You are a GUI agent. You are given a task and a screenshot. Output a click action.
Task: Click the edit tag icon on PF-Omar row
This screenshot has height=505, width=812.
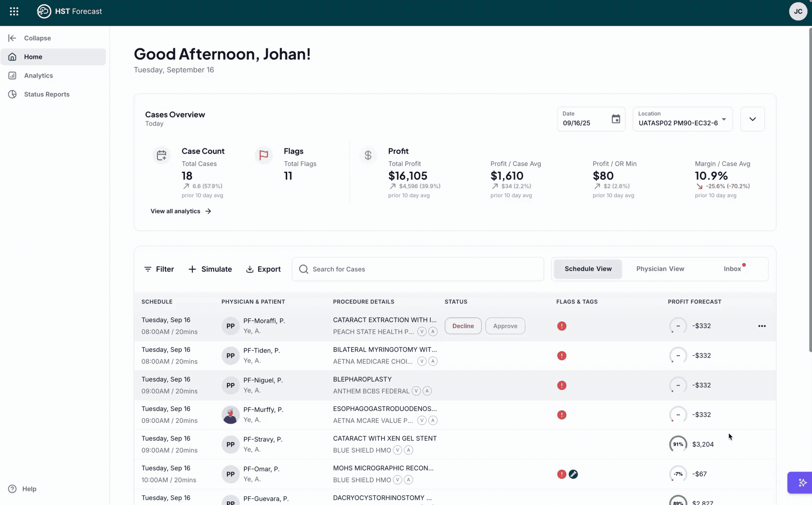[x=573, y=474]
